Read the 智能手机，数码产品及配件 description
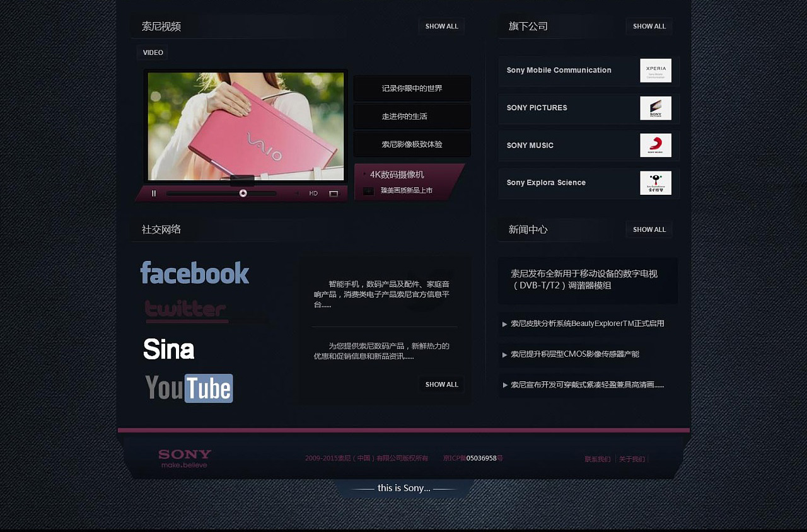 382,294
